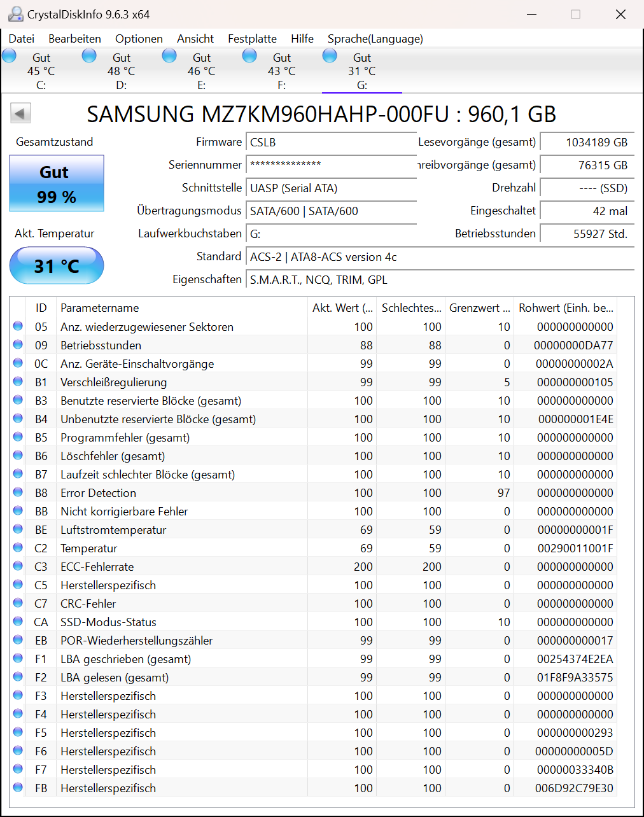644x817 pixels.
Task: Click raw value 00000033340B
Action: point(575,769)
